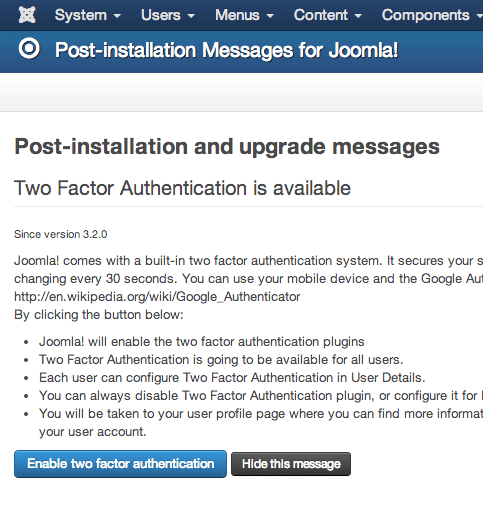This screenshot has height=506, width=483.
Task: Click the circle icon beside page title
Action: point(29,49)
